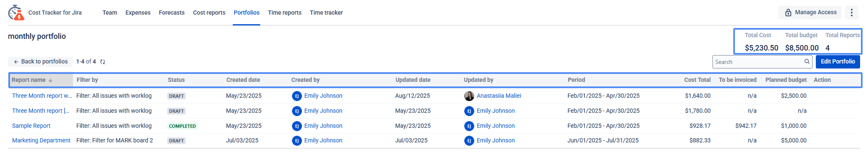Click Emily Johnson updater avatar in Sample Report row
868x152 pixels.
pyautogui.click(x=469, y=126)
